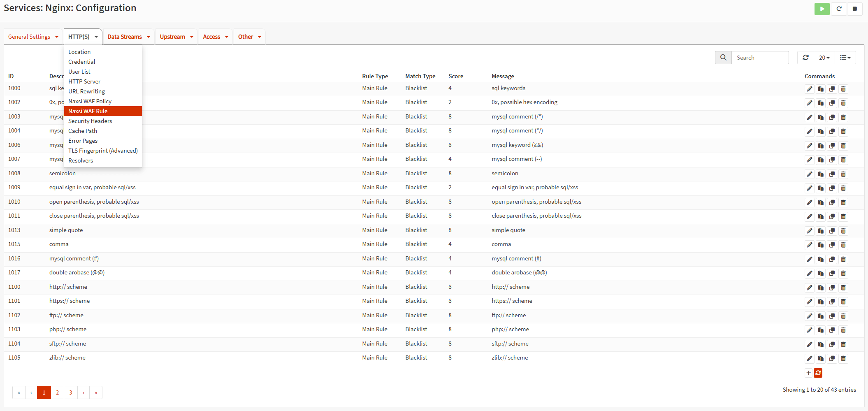Image resolution: width=868 pixels, height=411 pixels.
Task: Edit rule 1000 with the pencil icon
Action: point(810,89)
